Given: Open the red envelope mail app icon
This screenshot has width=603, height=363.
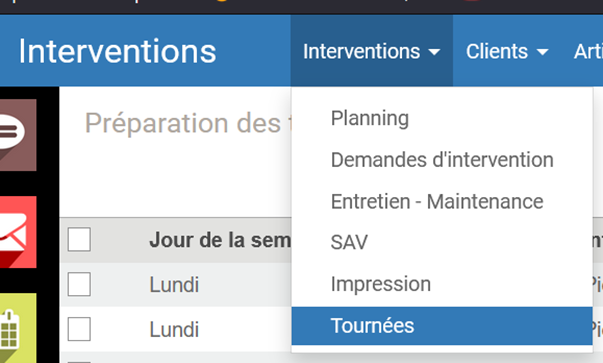Looking at the screenshot, I should 18,232.
